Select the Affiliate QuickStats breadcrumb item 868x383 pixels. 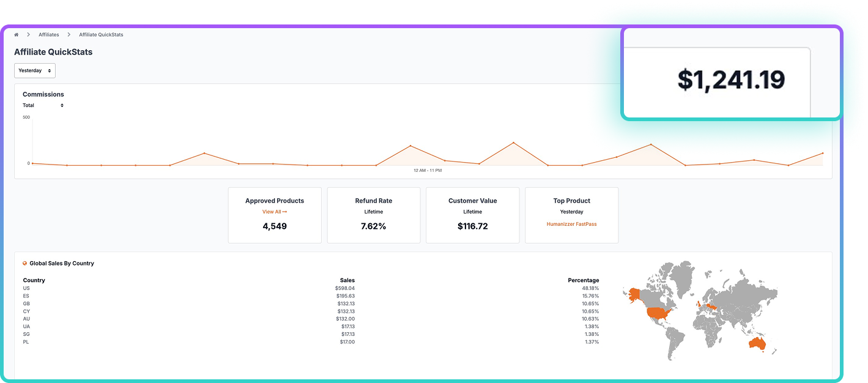[x=101, y=35]
